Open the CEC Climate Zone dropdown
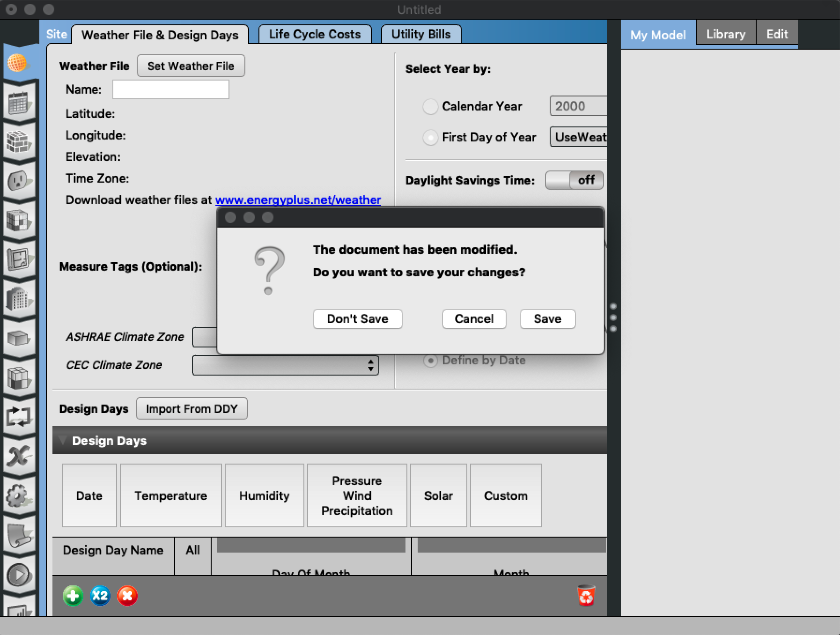This screenshot has height=635, width=840. click(x=285, y=365)
